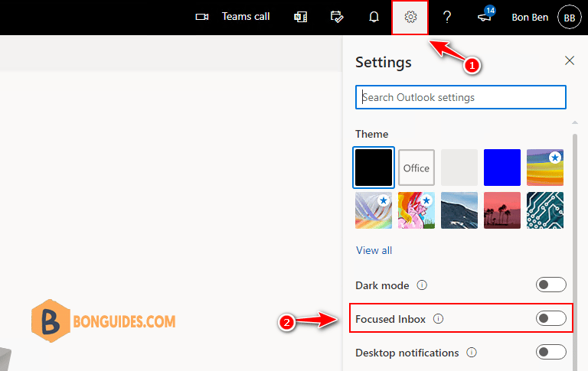The image size is (588, 371).
Task: Choose the pastel ribbons starred theme
Action: tap(374, 210)
